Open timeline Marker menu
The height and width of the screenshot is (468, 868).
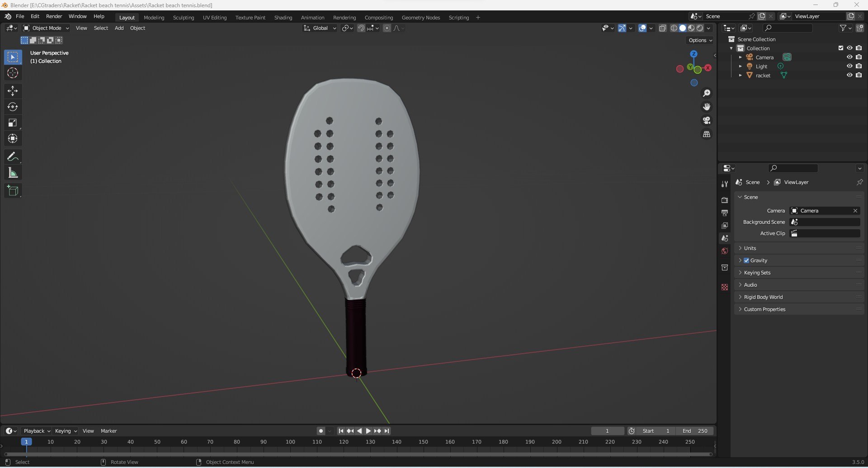tap(109, 431)
